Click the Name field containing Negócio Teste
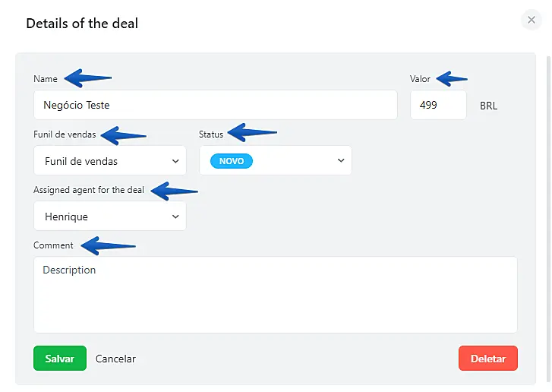552x392 pixels. point(215,105)
